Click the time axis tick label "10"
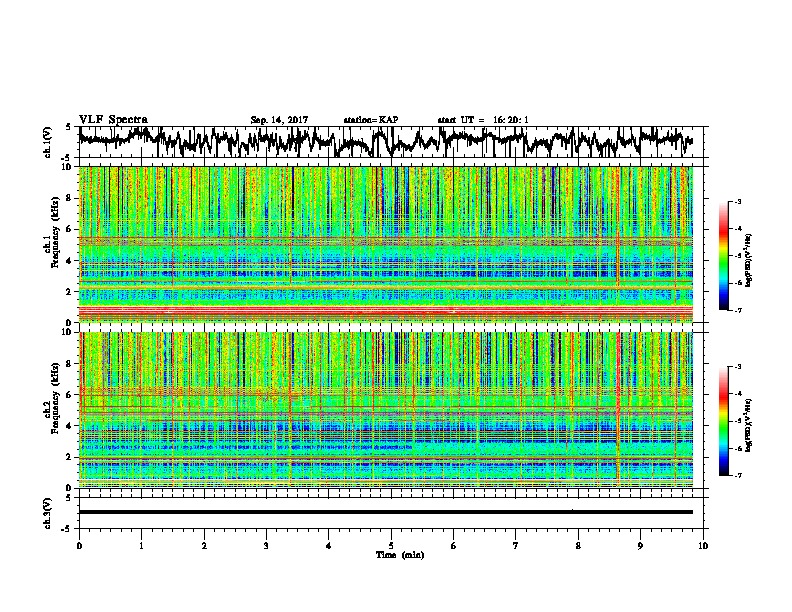The image size is (792, 612). tap(703, 546)
